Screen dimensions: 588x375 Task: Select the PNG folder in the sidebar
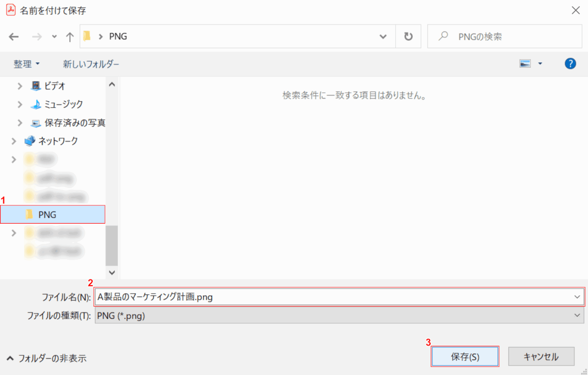[47, 215]
